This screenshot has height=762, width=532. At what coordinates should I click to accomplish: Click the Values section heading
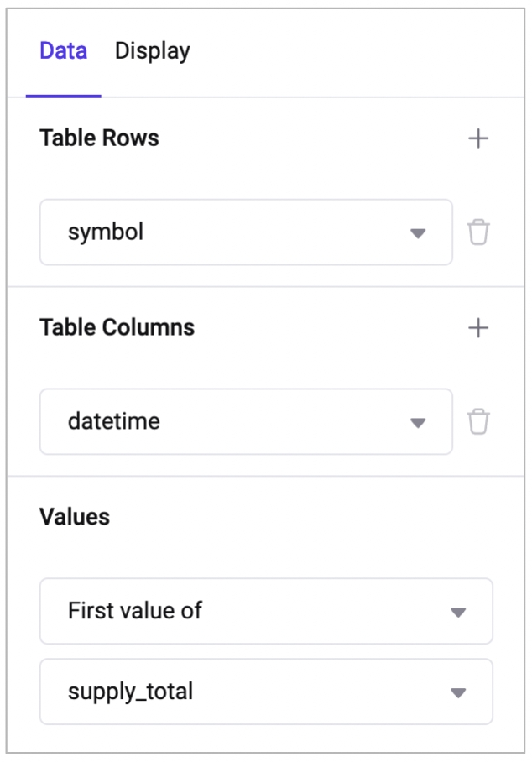[75, 517]
